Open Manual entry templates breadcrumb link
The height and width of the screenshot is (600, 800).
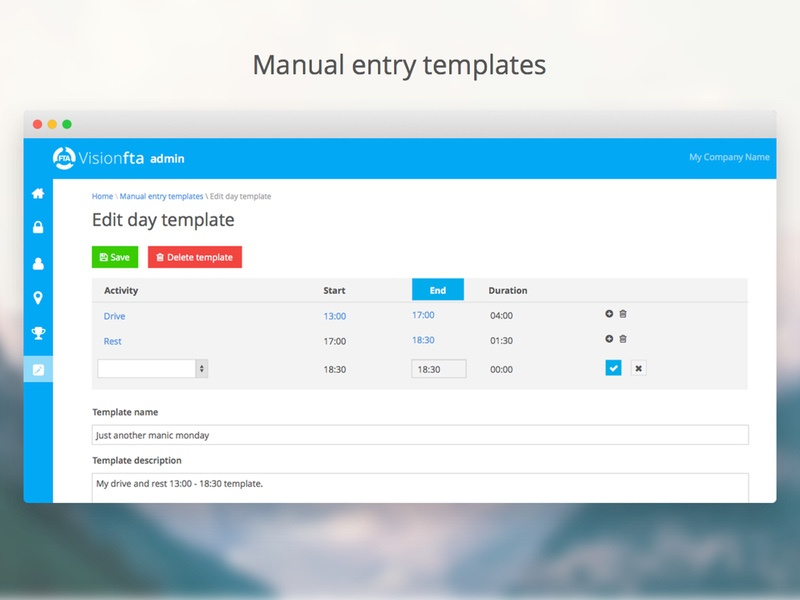(162, 196)
